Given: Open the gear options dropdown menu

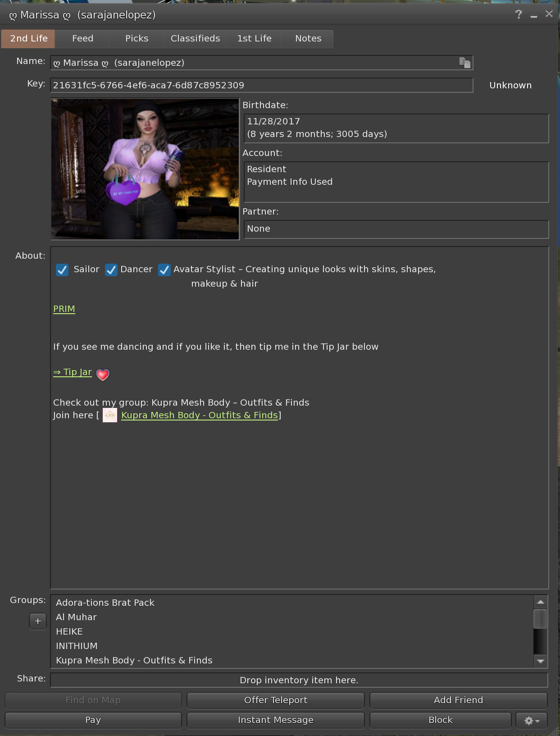Looking at the screenshot, I should (x=532, y=720).
